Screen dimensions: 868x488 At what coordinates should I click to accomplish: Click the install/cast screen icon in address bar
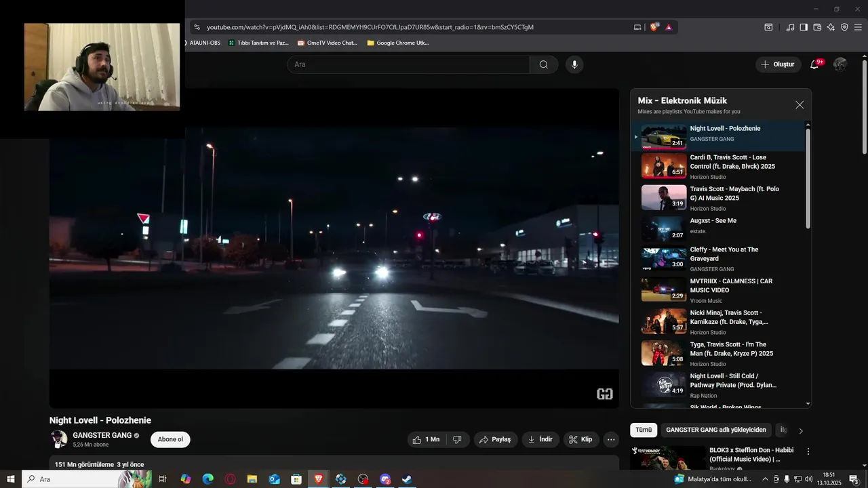(637, 27)
